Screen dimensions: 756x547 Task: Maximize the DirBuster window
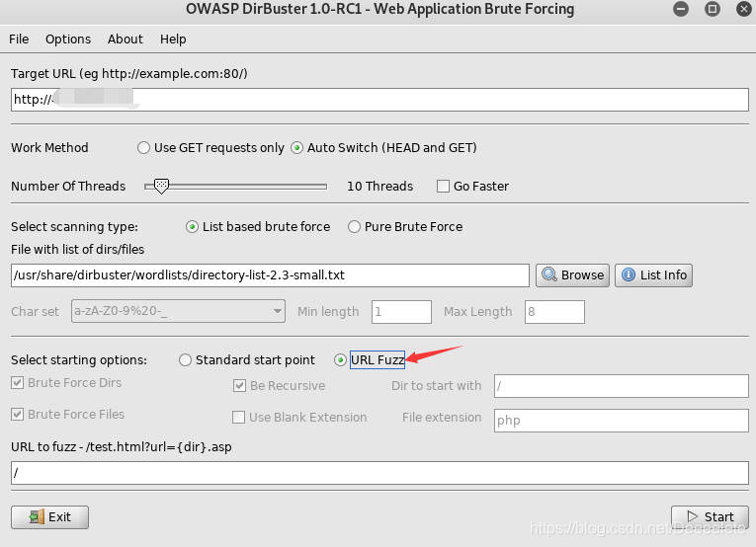tap(713, 9)
